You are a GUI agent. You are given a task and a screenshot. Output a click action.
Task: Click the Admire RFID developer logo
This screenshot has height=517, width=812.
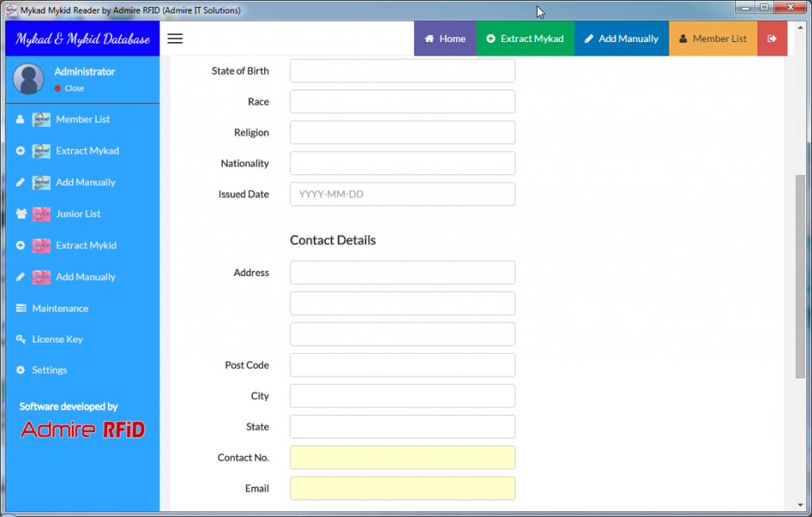coord(82,430)
